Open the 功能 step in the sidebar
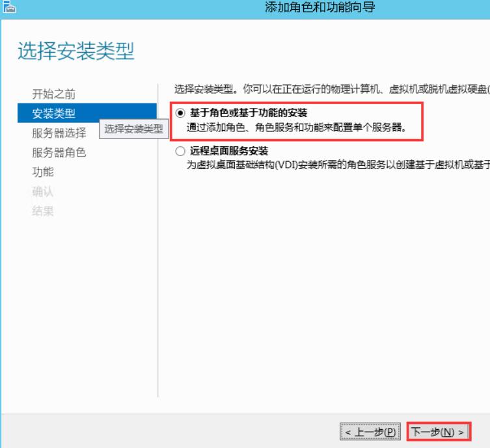The height and width of the screenshot is (448, 490). pos(43,172)
